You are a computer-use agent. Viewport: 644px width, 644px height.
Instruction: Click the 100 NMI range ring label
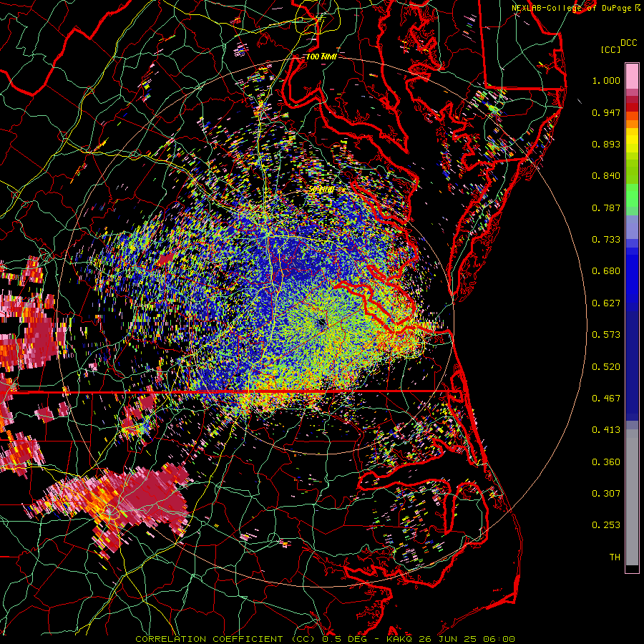point(321,57)
